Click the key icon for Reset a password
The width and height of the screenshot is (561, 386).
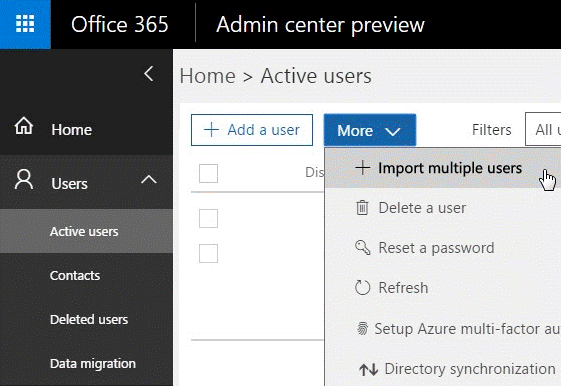362,248
